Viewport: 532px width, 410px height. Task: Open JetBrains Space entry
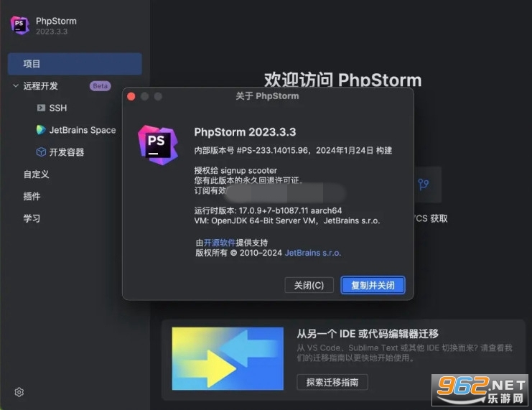[83, 130]
